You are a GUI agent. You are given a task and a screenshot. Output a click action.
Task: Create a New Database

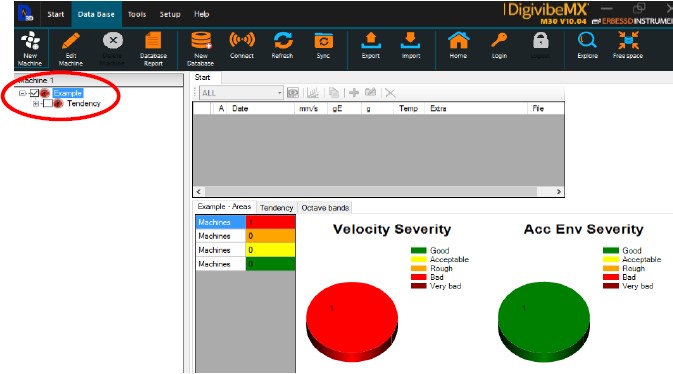pos(200,48)
